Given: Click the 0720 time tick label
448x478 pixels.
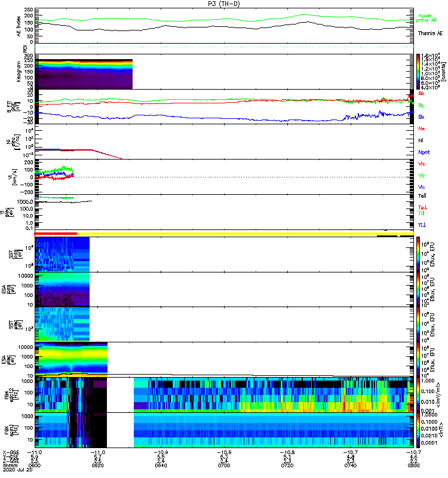Looking at the screenshot, I should click(x=287, y=465).
